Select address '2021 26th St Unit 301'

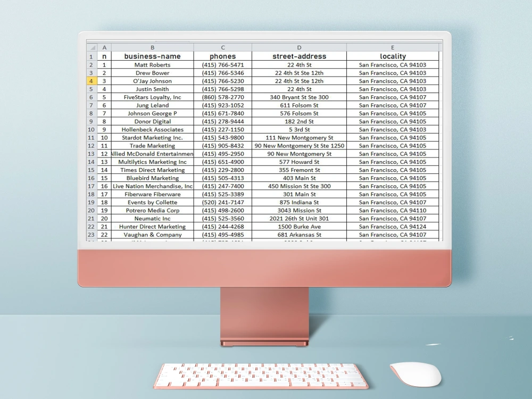point(299,219)
